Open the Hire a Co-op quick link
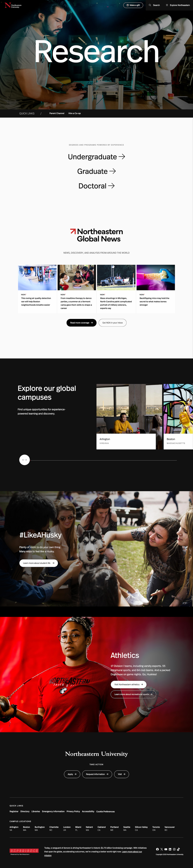Viewport: 193px width, 868px height. tap(75, 113)
